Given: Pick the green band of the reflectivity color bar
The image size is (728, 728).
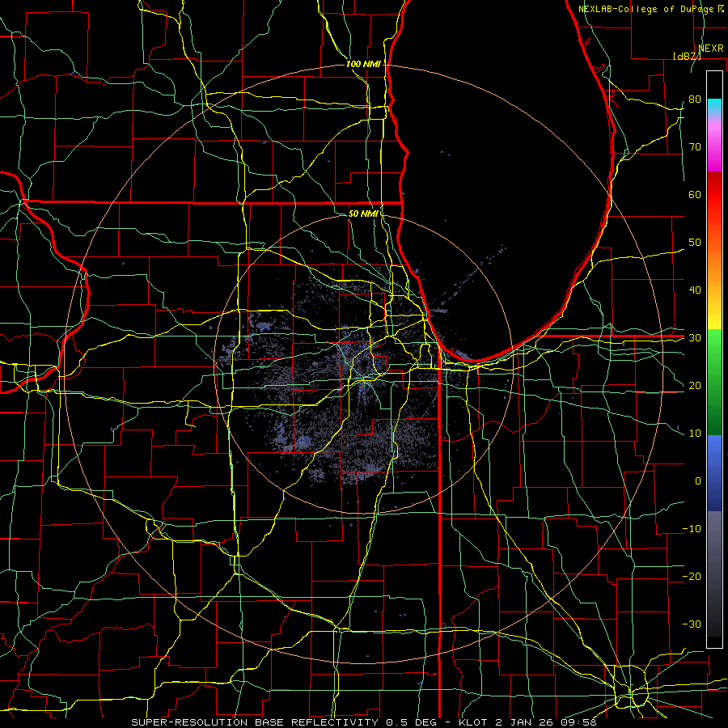Looking at the screenshot, I should pyautogui.click(x=714, y=382).
